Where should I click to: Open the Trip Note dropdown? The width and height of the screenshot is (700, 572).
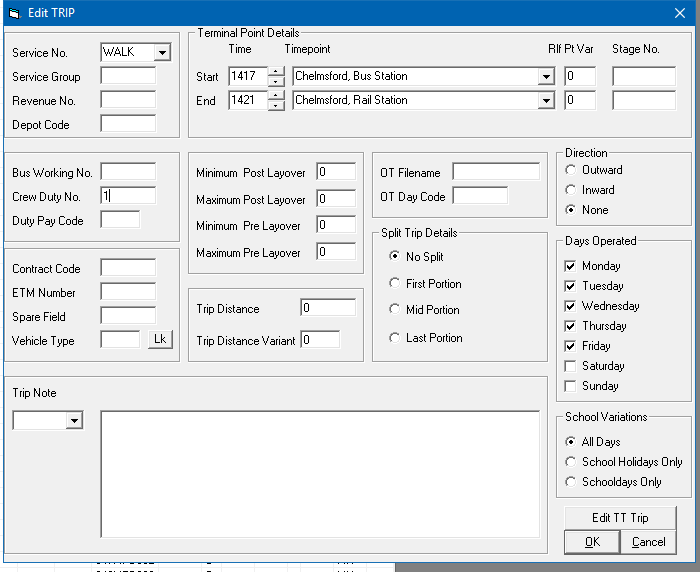74,421
